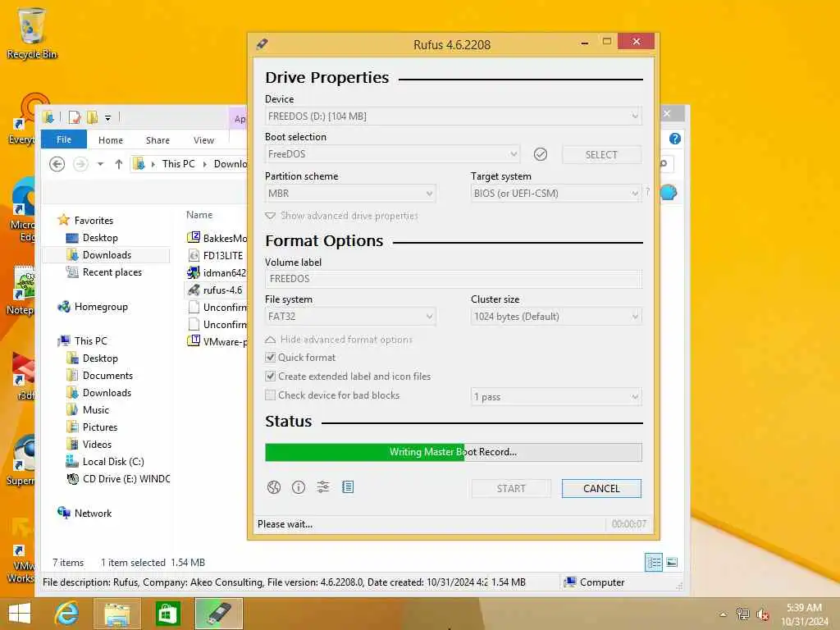Open the File system dropdown

(x=350, y=317)
